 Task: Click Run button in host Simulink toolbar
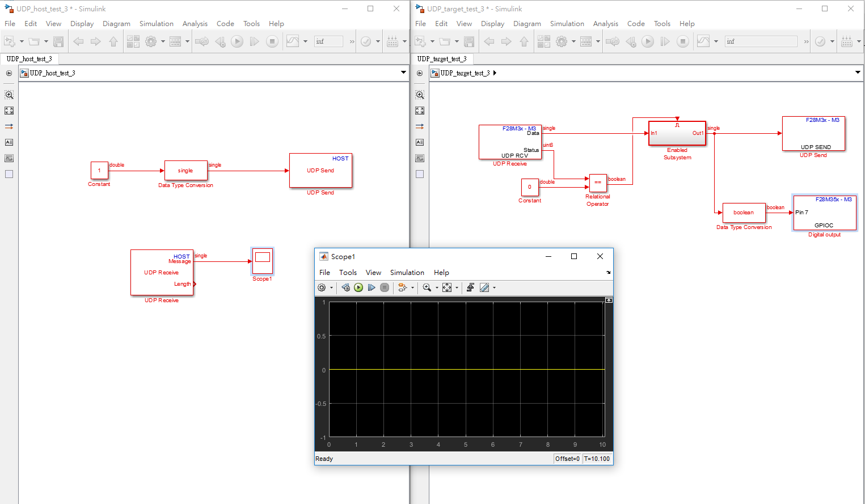(237, 41)
